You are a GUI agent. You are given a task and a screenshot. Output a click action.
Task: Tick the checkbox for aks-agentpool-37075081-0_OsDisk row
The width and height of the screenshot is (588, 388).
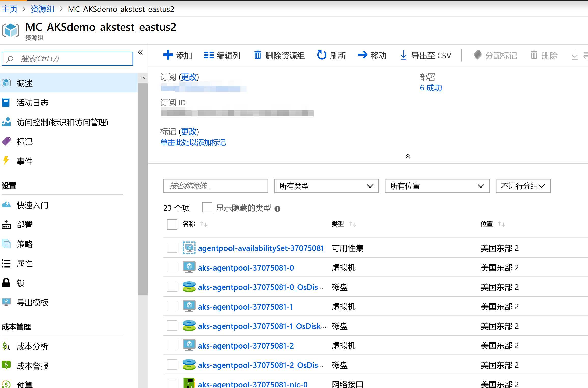click(172, 287)
